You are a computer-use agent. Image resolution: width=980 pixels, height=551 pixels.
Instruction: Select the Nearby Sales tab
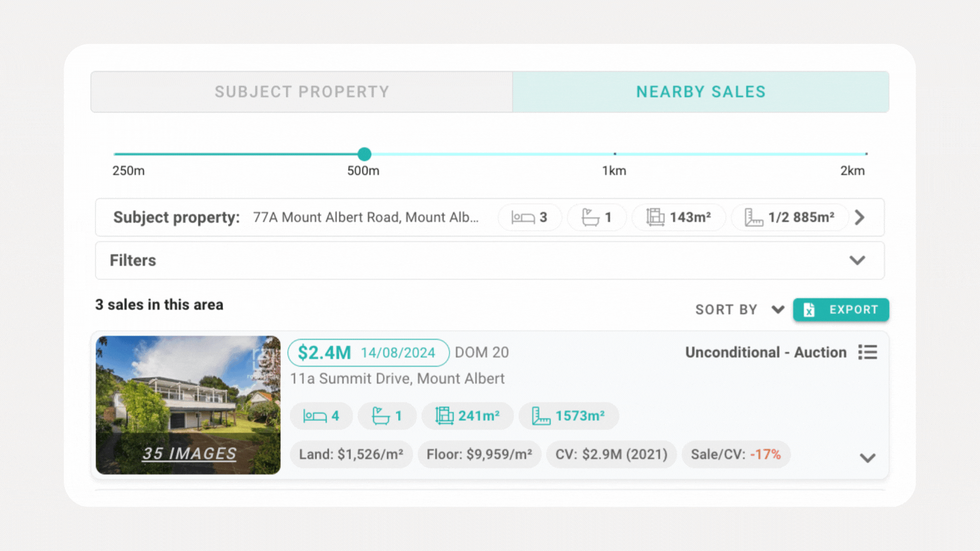point(701,92)
